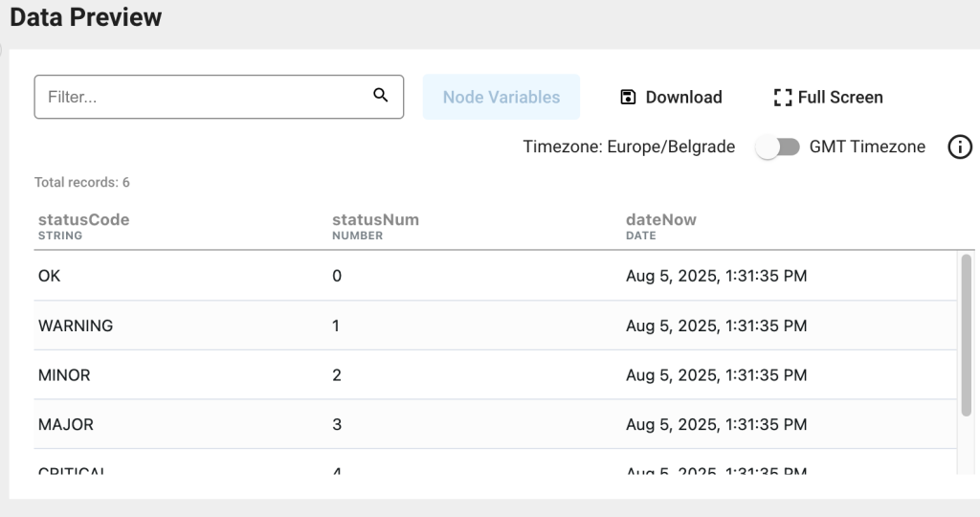Click the table's vertical scrollbar thumb
980x517 pixels.
pos(967,335)
